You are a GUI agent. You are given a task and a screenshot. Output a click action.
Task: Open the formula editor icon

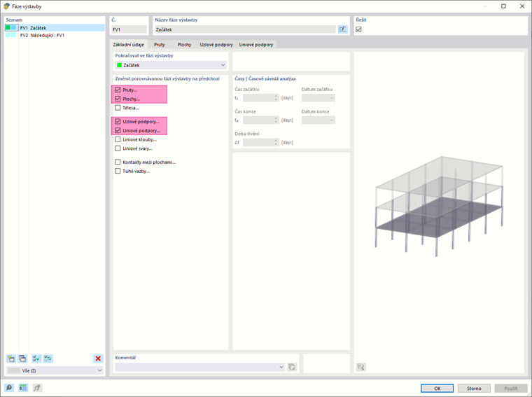(37, 388)
